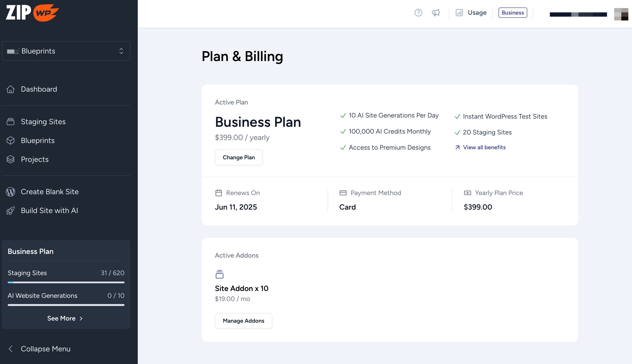The height and width of the screenshot is (364, 632).
Task: Click the Usage chart icon
Action: pos(459,13)
